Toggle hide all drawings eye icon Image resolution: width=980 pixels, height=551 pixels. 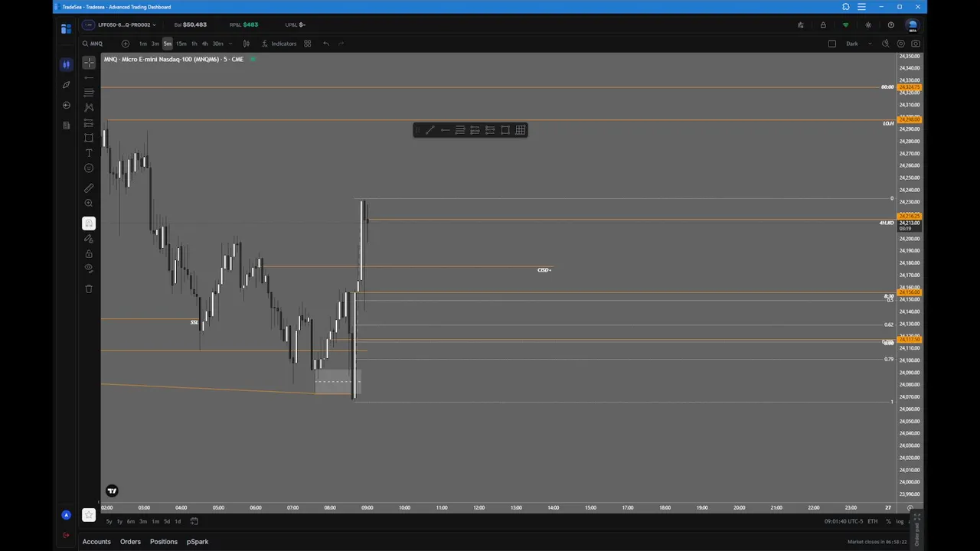(89, 269)
